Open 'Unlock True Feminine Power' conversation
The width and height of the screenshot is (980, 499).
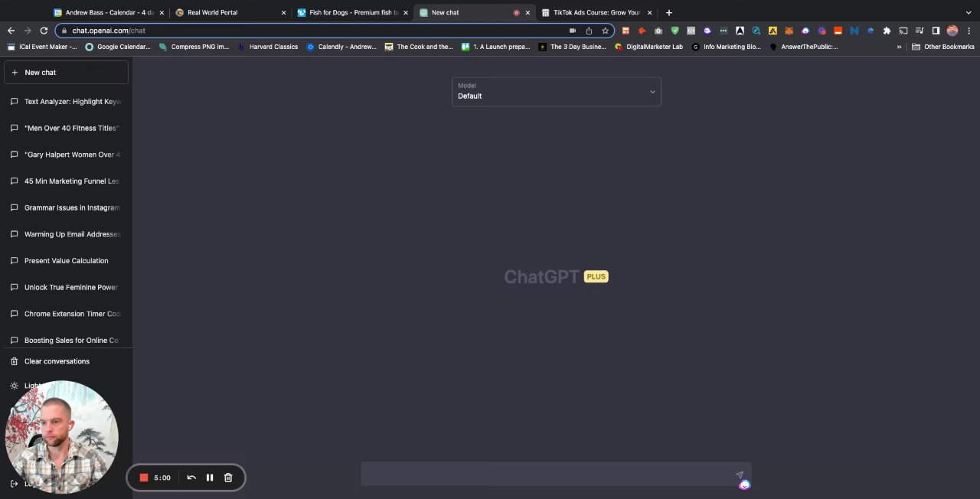tap(66, 287)
